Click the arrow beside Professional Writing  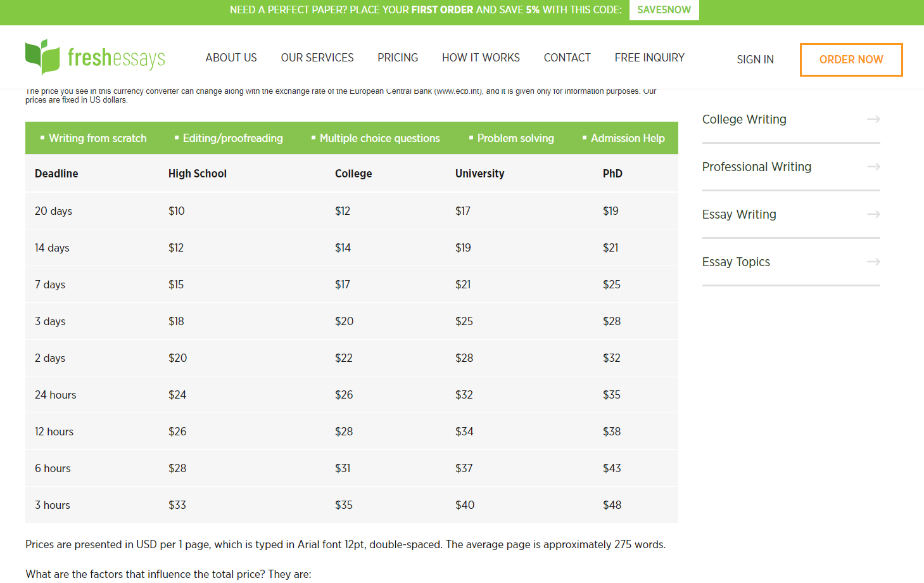[x=873, y=167]
